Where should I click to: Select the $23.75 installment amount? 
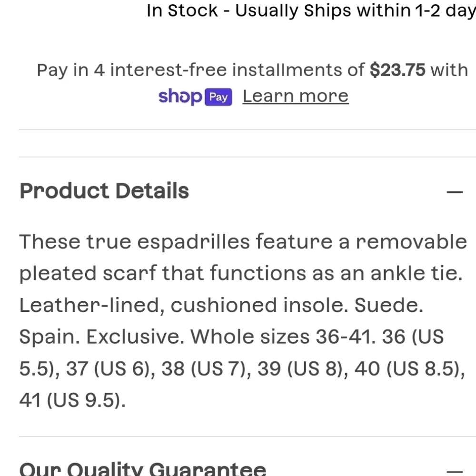point(397,70)
